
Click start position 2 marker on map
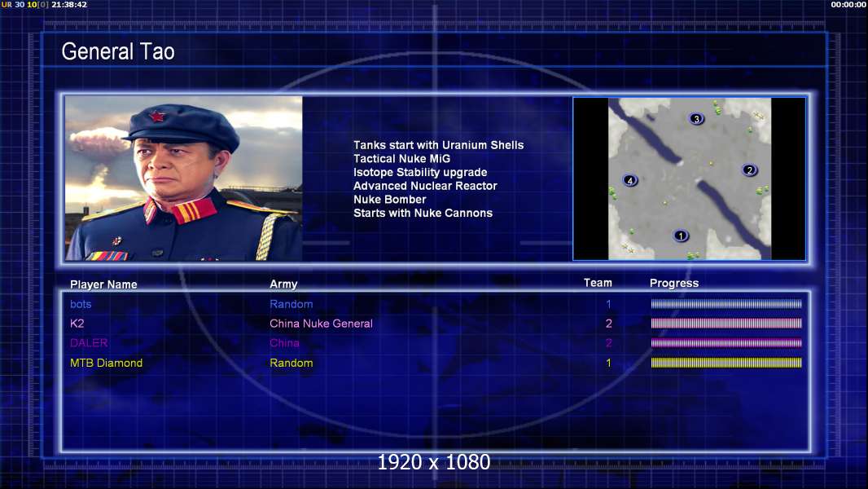coord(750,170)
